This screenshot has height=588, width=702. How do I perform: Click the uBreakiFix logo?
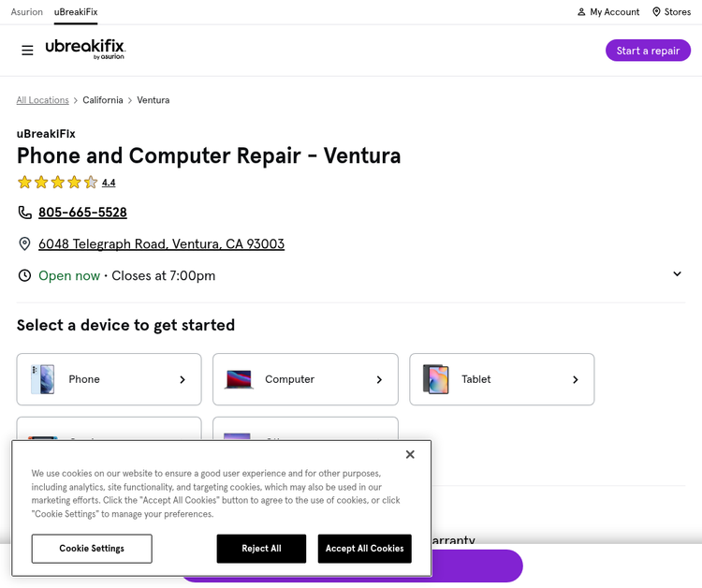click(85, 50)
